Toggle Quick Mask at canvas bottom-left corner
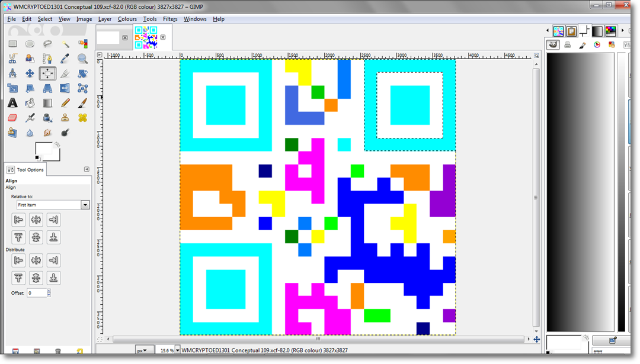Screen dimensions: 640x364 (100, 339)
